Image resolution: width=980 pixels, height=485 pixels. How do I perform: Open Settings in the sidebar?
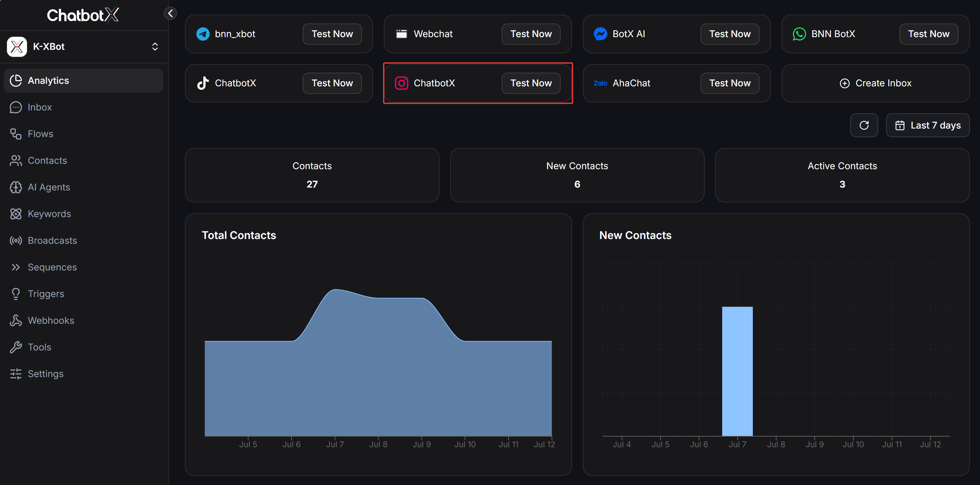(83, 374)
